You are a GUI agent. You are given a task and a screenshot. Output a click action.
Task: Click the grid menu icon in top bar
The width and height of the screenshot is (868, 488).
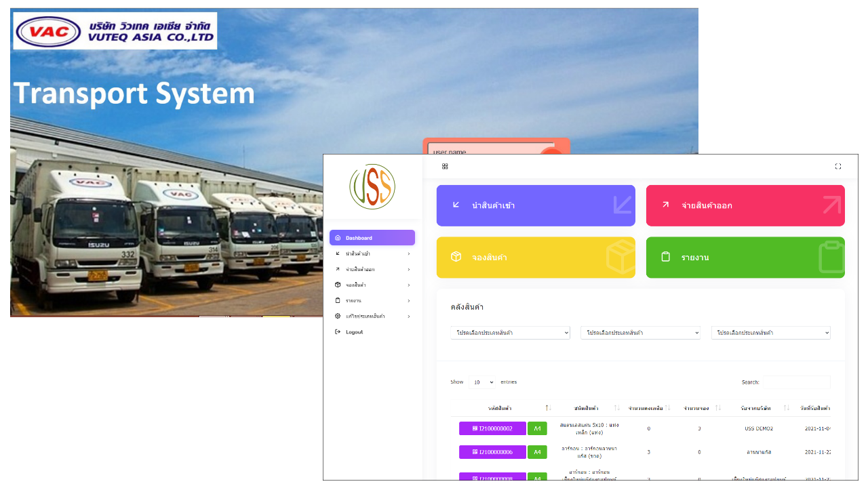445,166
